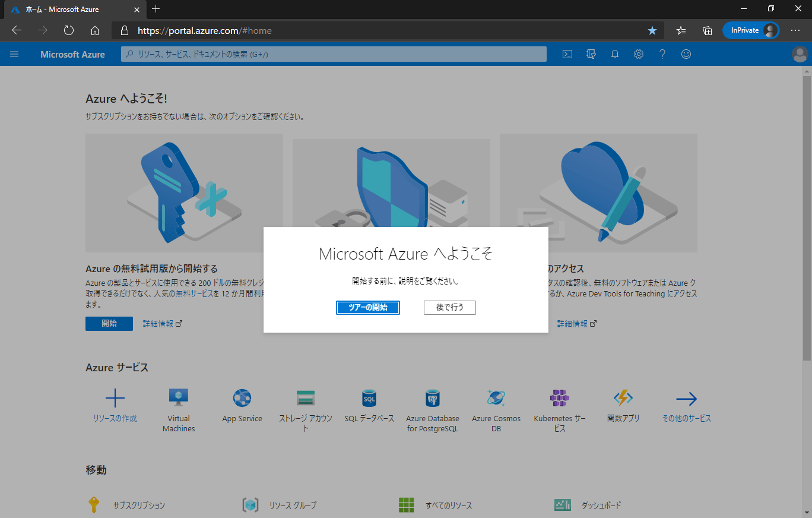The height and width of the screenshot is (518, 812).
Task: Click the browser address bar URL
Action: point(205,30)
